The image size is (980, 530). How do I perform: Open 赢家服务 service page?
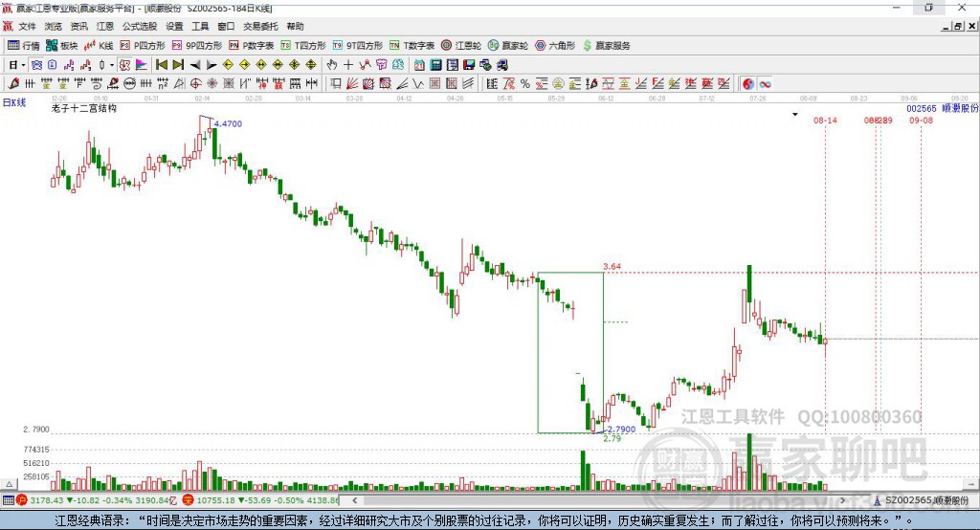(606, 46)
